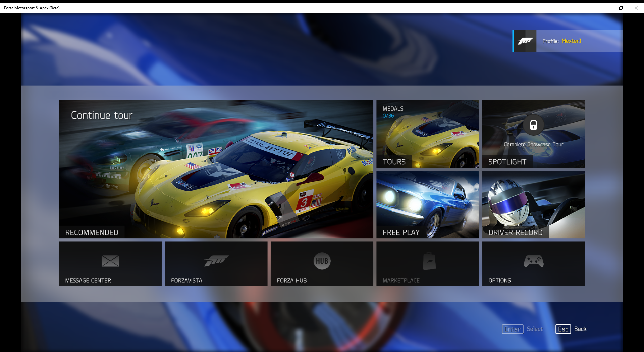Click the Continue tour heading
This screenshot has height=352, width=644.
(x=102, y=115)
